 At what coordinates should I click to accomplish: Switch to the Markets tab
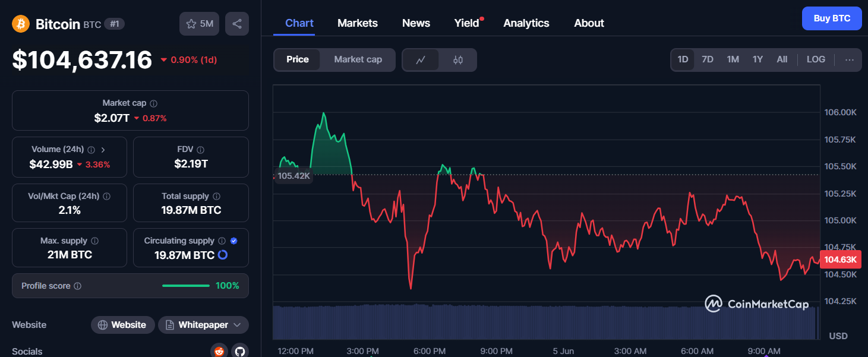click(358, 23)
